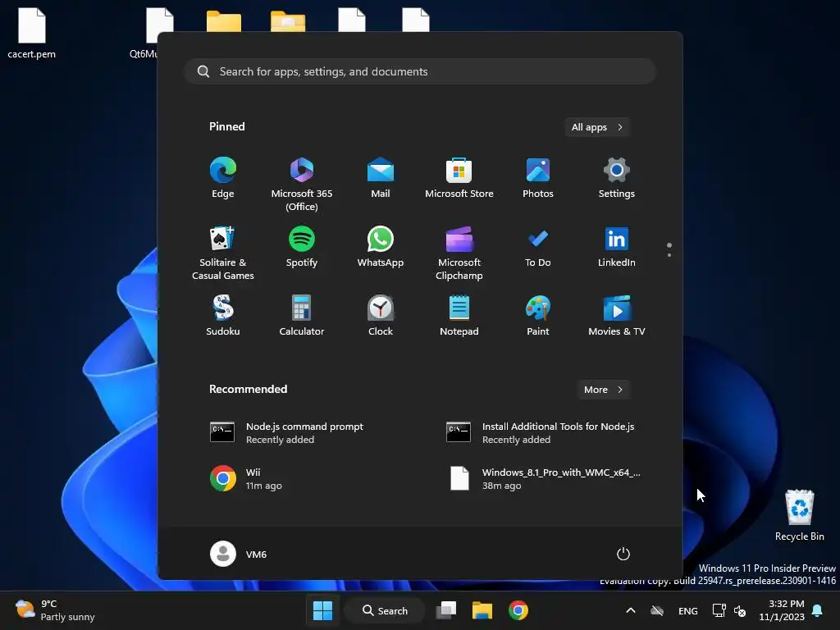This screenshot has height=630, width=840.
Task: Open Microsoft Store
Action: pyautogui.click(x=459, y=177)
